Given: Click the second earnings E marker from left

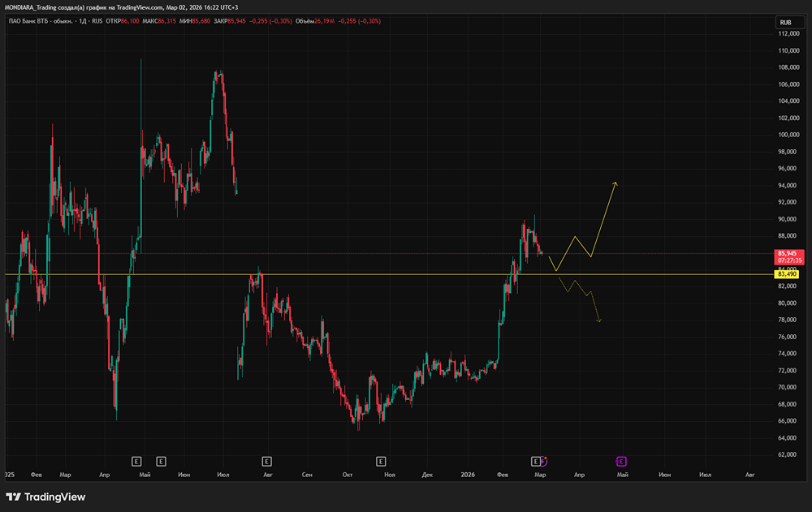Looking at the screenshot, I should click(161, 461).
